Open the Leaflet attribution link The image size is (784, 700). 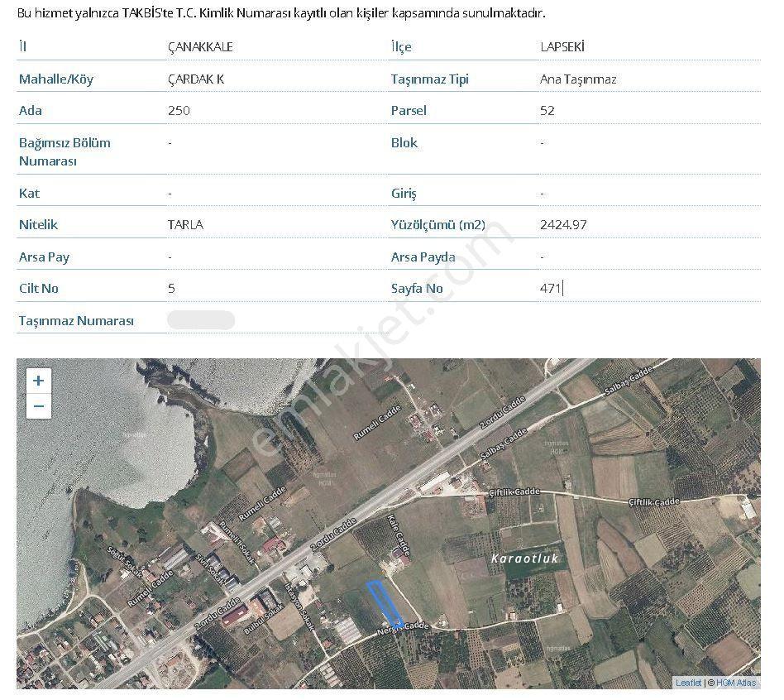(x=688, y=683)
